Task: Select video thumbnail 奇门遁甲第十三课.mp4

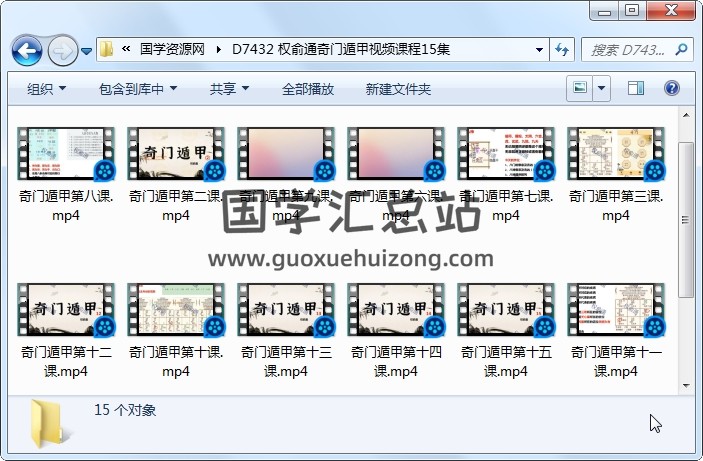Action: [x=286, y=309]
